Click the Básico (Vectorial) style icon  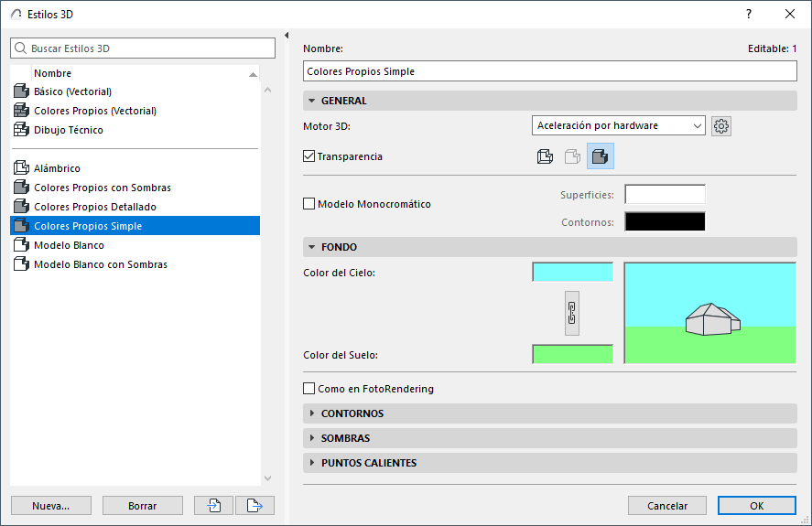[x=21, y=91]
